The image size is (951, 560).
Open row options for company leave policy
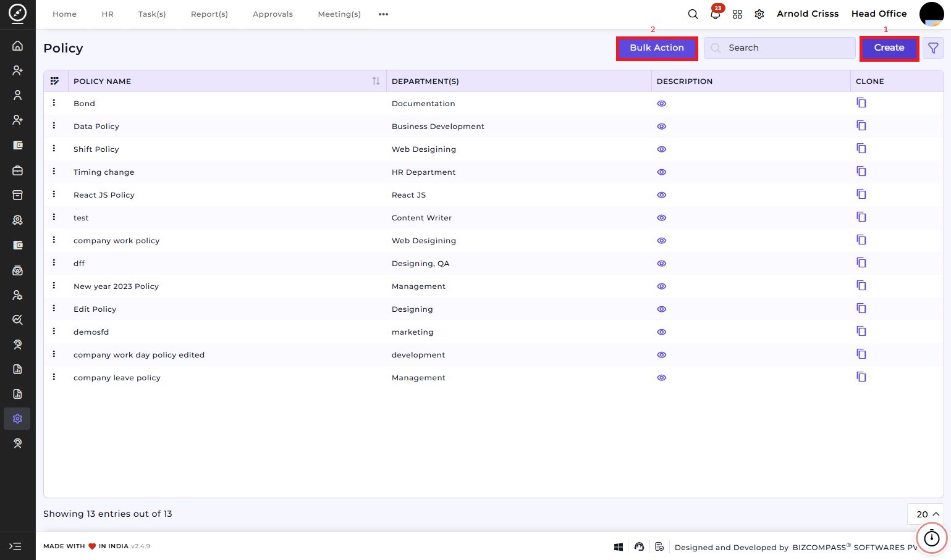click(x=54, y=377)
